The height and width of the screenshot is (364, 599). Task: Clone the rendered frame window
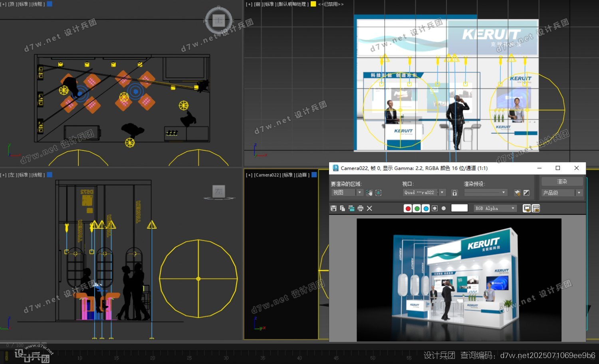(351, 208)
